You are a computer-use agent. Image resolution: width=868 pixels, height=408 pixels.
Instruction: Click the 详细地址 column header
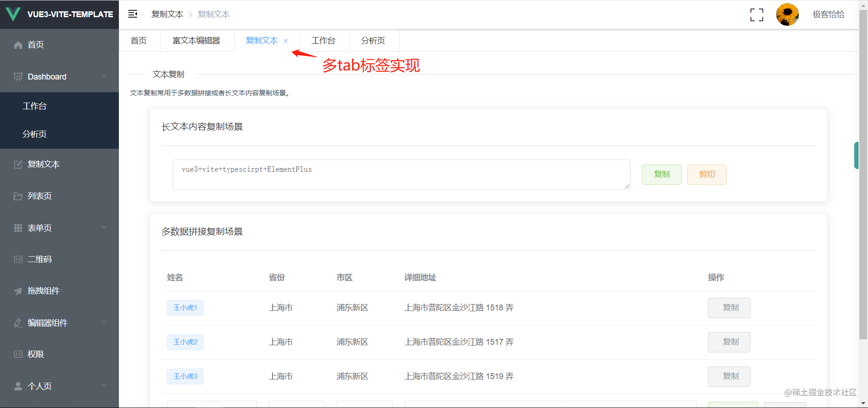(x=420, y=277)
